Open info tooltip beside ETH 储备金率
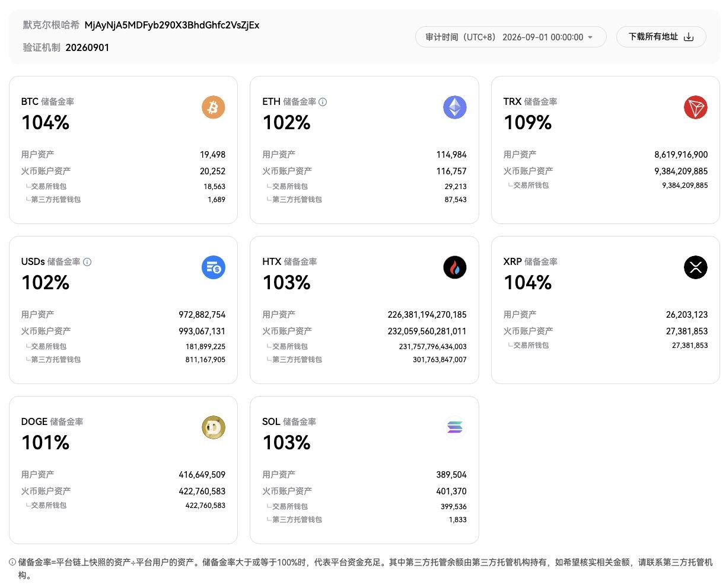The image size is (726, 588). pos(323,102)
